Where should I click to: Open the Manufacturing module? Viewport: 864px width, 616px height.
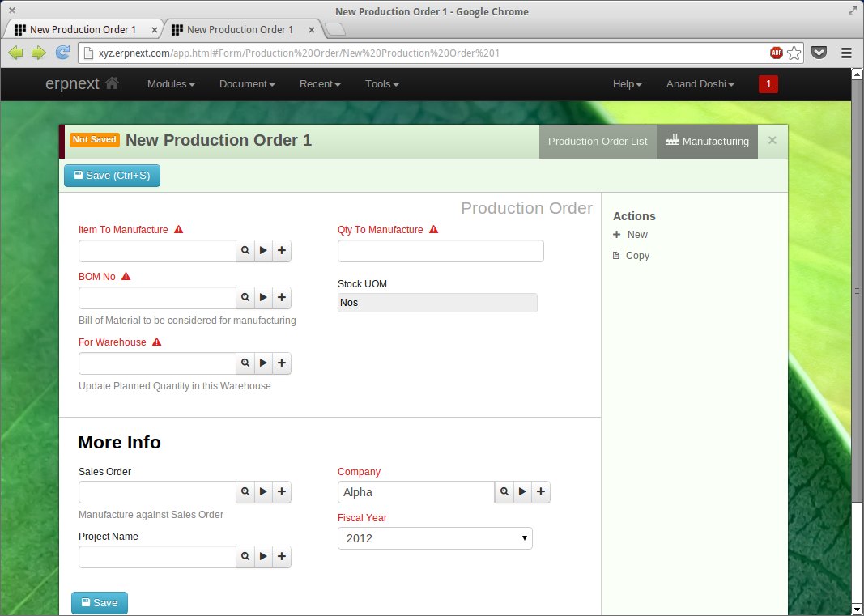(707, 142)
